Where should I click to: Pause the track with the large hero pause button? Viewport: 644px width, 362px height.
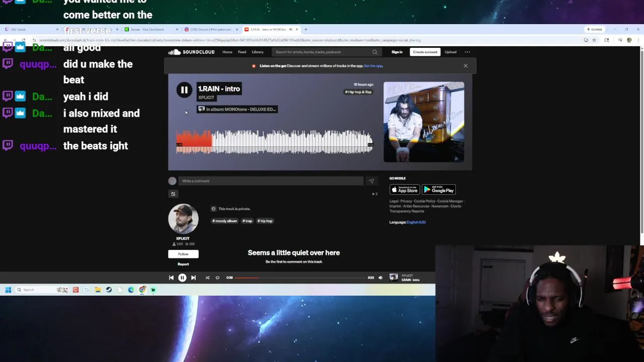coord(184,89)
